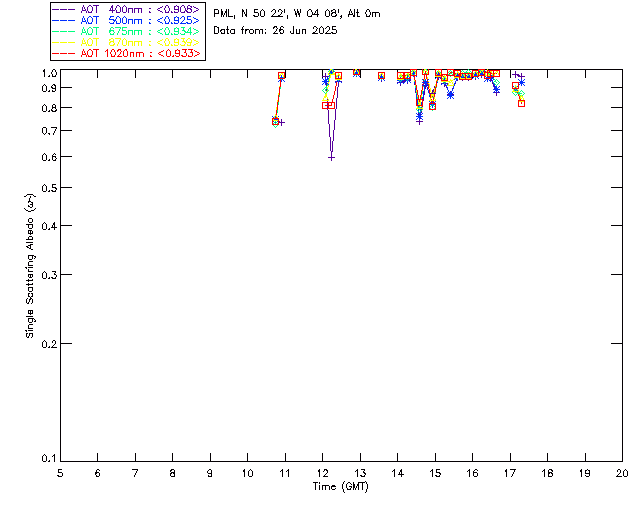
Task: Click x-axis tick label 20
Action: [x=622, y=473]
